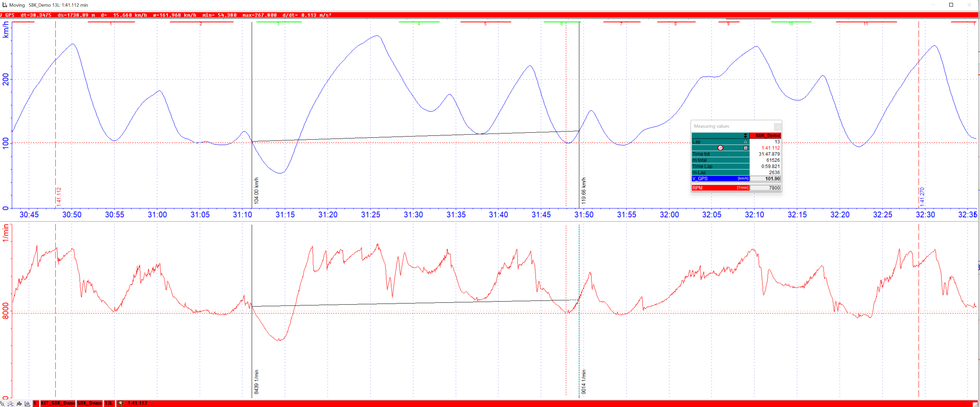Click the application icon in title bar
This screenshot has height=407, width=980.
tap(5, 5)
